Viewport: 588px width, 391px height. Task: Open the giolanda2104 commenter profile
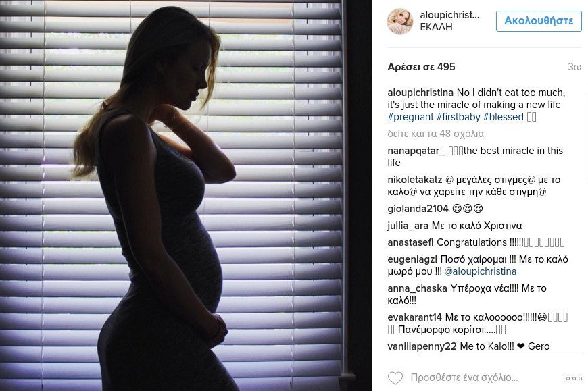click(418, 209)
